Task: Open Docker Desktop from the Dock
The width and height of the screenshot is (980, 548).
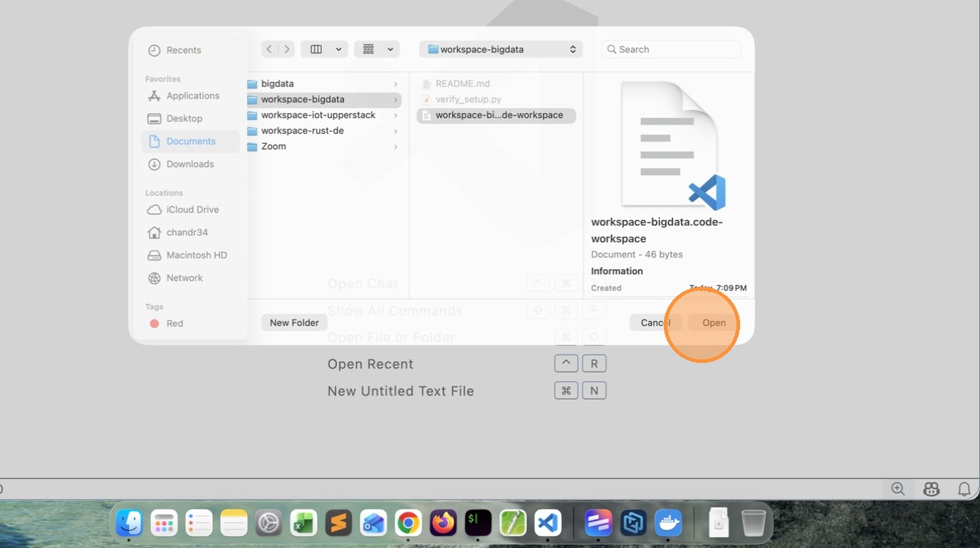Action: tap(668, 524)
